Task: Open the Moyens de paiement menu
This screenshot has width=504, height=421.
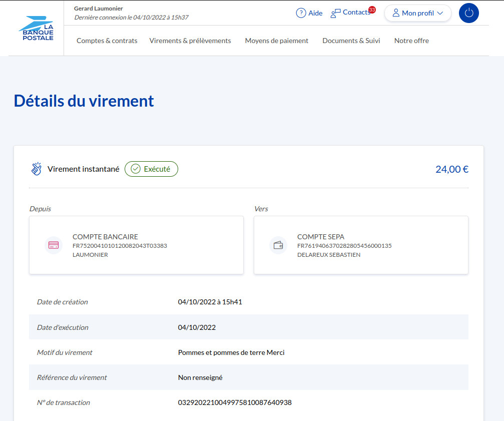Action: tap(276, 41)
